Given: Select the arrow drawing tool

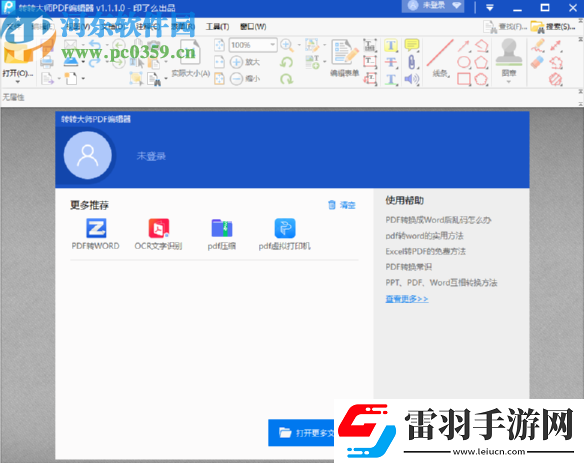Looking at the screenshot, I should (x=464, y=46).
